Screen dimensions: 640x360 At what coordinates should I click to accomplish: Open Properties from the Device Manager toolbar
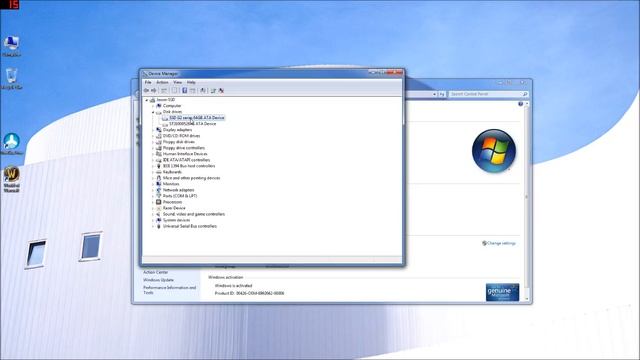coord(174,91)
